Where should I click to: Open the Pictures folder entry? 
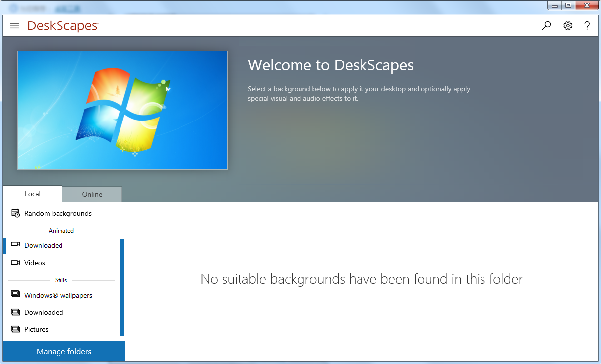[36, 329]
